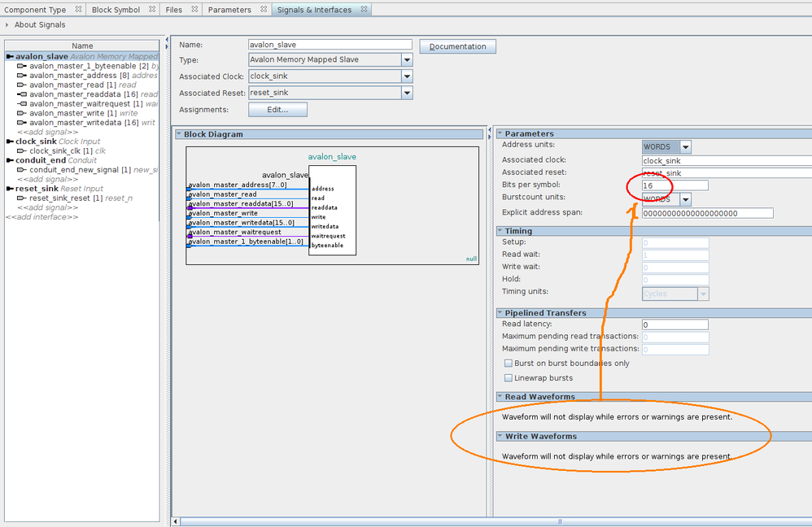Close the Component Type tab icon
Viewport: 812px width, 527px height.
click(x=78, y=10)
